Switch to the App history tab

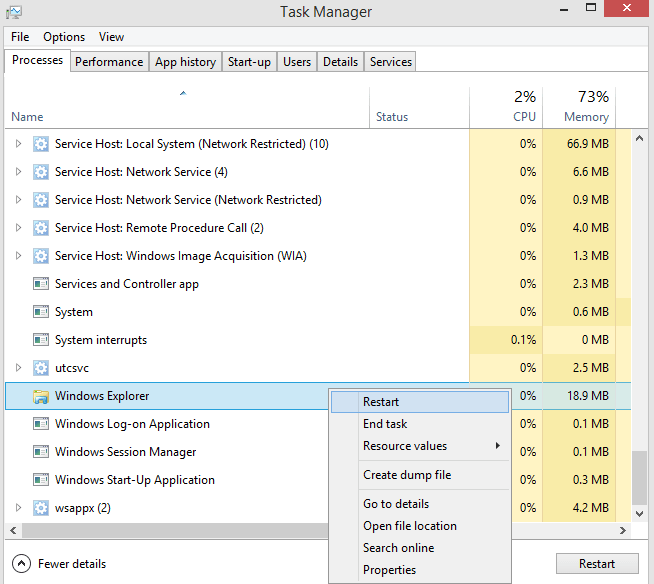tap(186, 62)
